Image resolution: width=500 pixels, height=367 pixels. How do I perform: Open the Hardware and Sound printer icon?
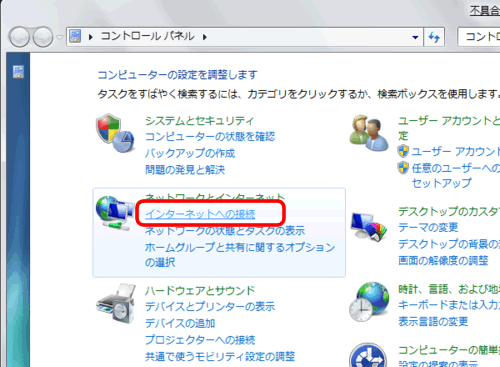point(116,303)
